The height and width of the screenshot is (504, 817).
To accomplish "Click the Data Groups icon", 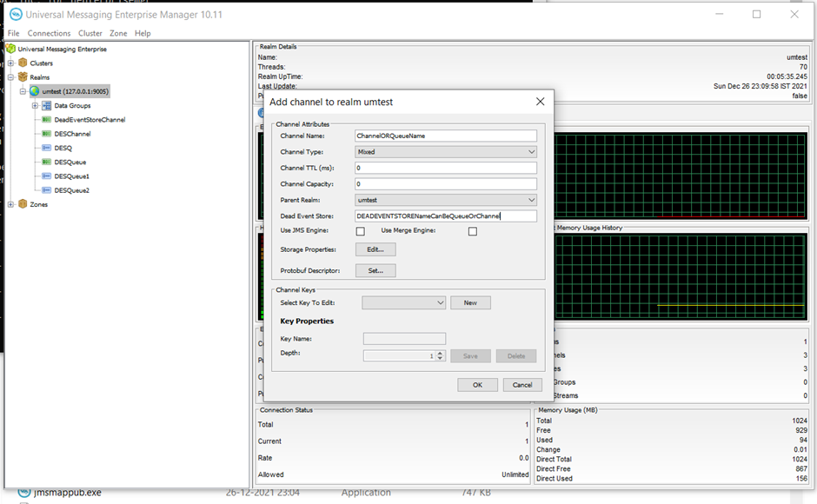I will click(47, 106).
